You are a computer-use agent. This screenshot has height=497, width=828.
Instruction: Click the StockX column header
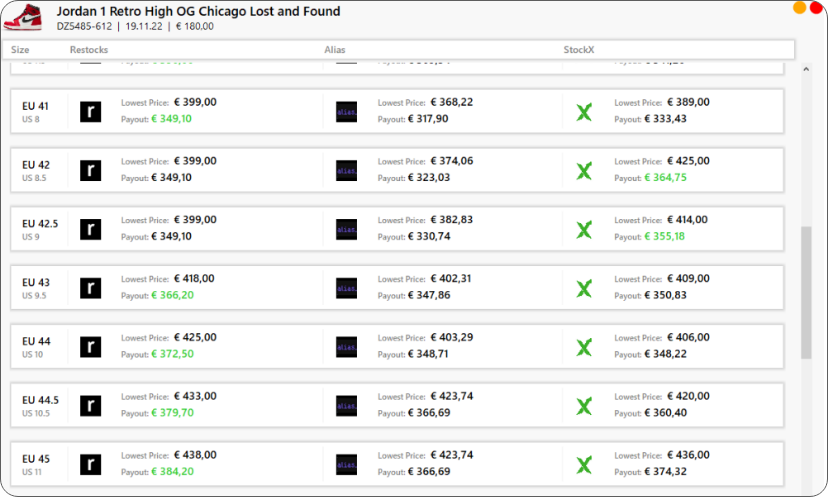pos(579,49)
